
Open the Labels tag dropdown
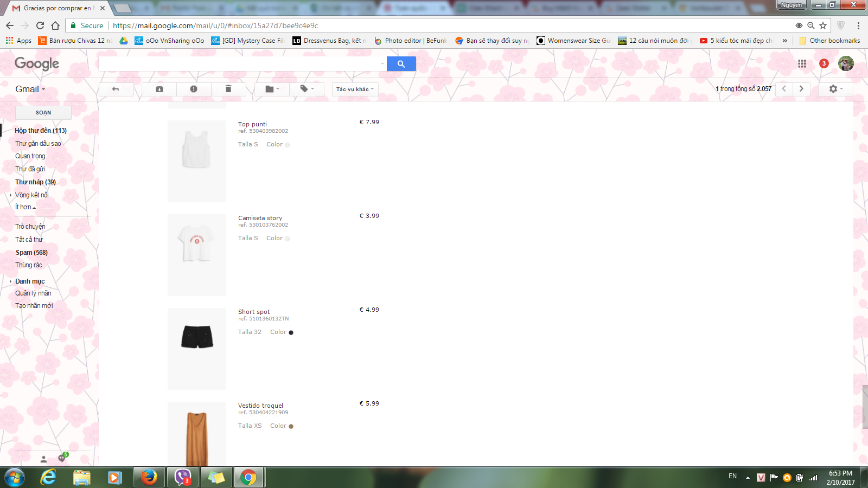[307, 89]
